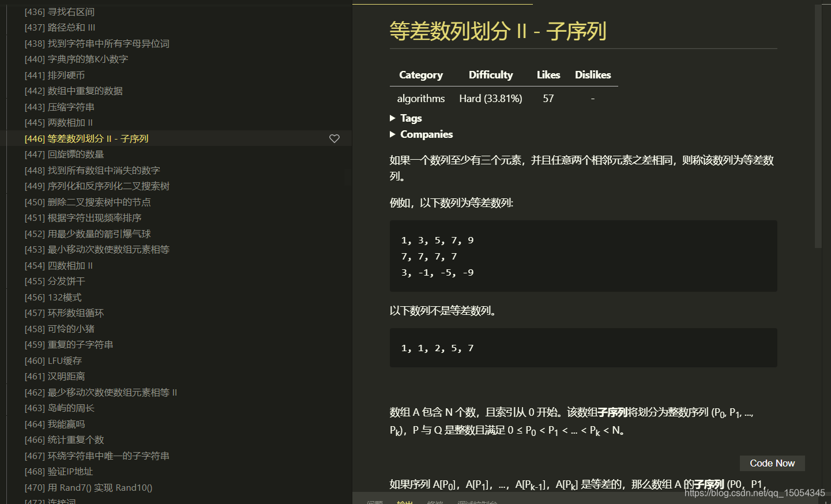Open problem [454] 四数相加 II
Screen dimensions: 831x504
(x=59, y=265)
